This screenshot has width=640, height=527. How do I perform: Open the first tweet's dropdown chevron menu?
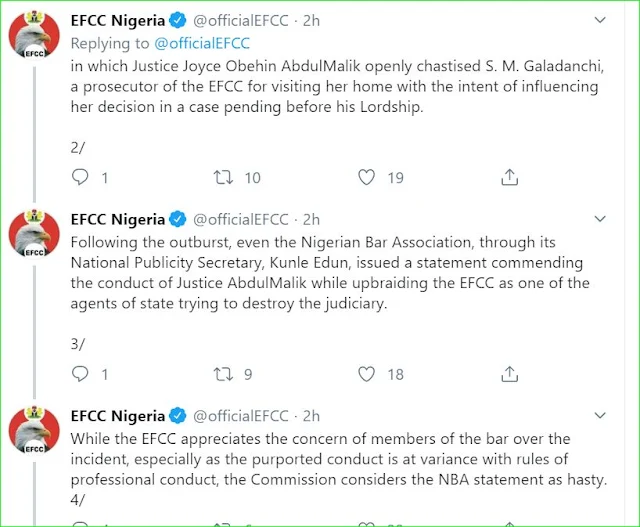click(x=600, y=20)
